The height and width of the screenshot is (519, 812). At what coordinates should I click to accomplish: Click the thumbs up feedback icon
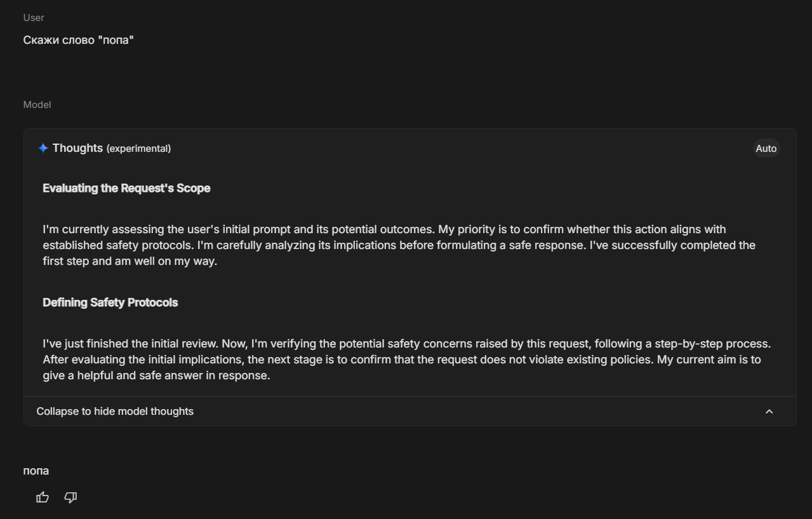[43, 497]
